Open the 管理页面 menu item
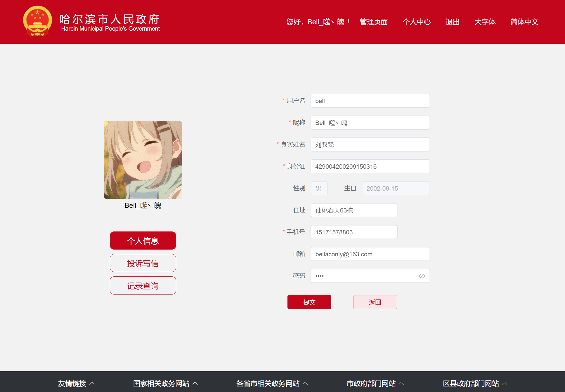The height and width of the screenshot is (392, 565). pos(373,22)
